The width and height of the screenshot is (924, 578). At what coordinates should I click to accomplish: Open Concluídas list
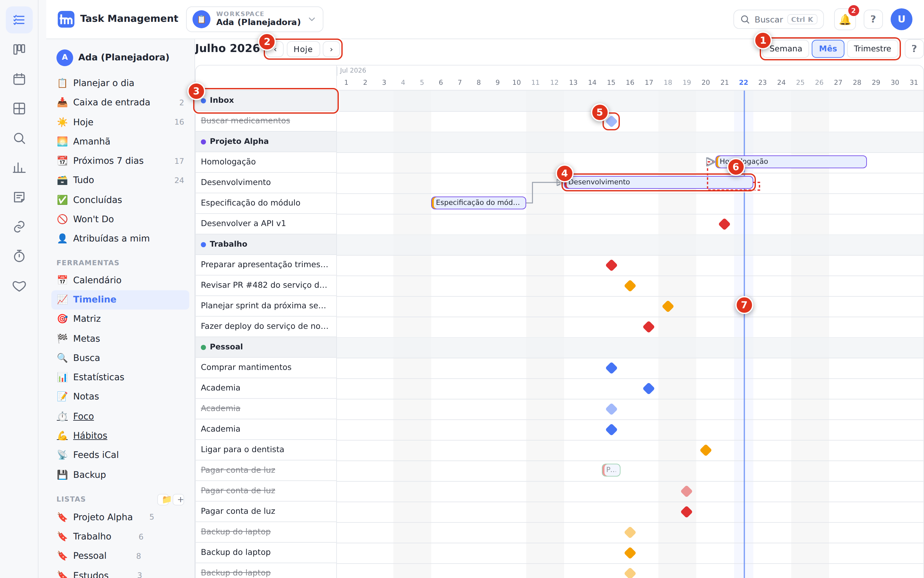point(120,199)
